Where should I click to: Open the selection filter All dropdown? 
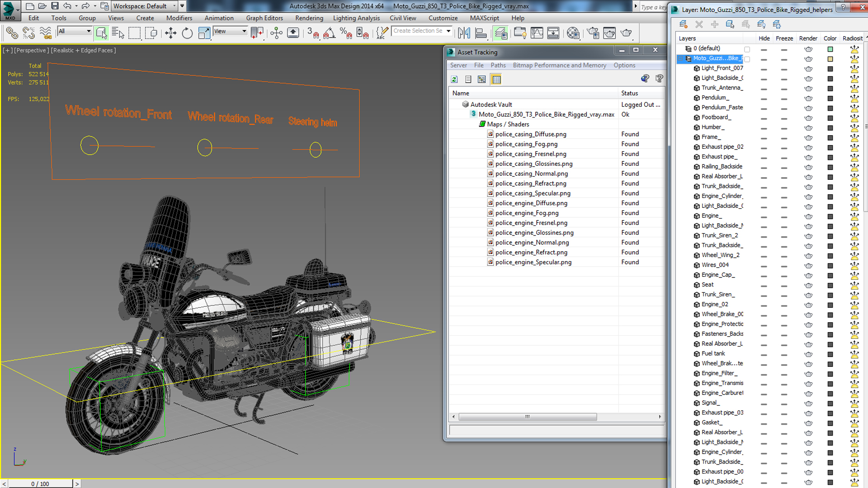click(75, 31)
